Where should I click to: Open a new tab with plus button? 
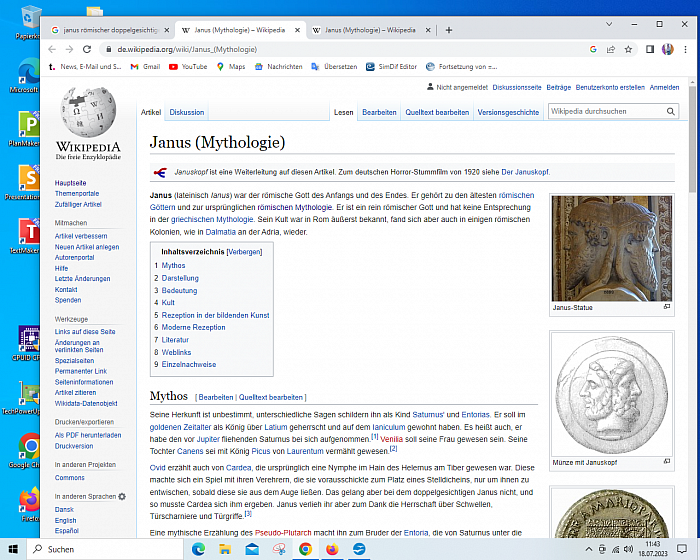(x=449, y=30)
